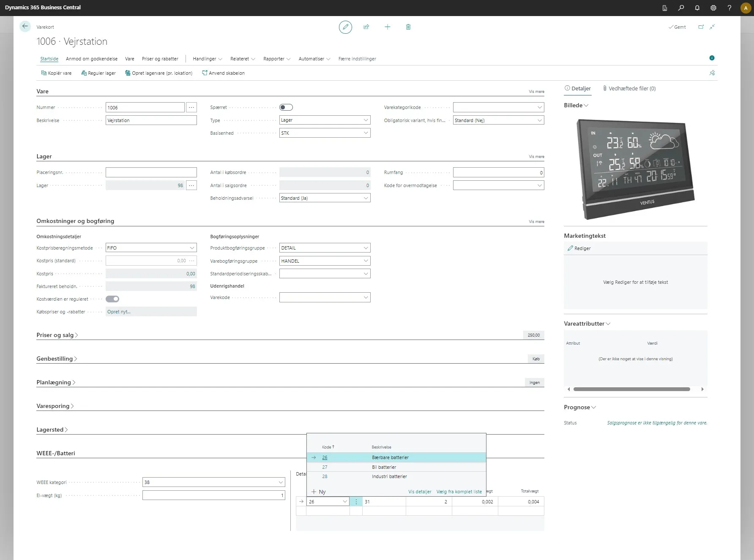Click the Beskrivelse input field
The width and height of the screenshot is (754, 560).
click(151, 120)
